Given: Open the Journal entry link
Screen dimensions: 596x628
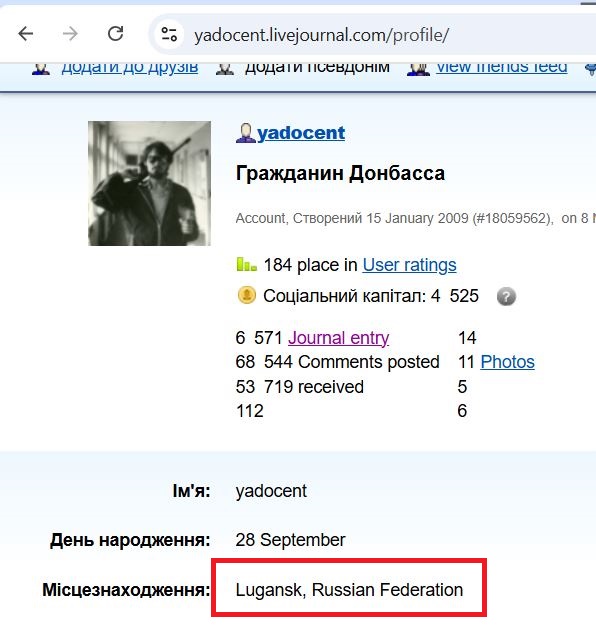Looking at the screenshot, I should click(x=338, y=338).
